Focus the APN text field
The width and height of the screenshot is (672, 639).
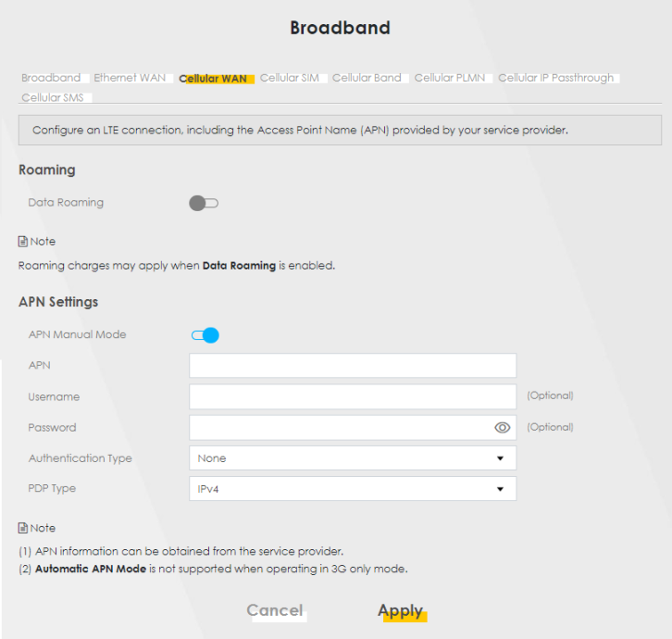(x=352, y=366)
